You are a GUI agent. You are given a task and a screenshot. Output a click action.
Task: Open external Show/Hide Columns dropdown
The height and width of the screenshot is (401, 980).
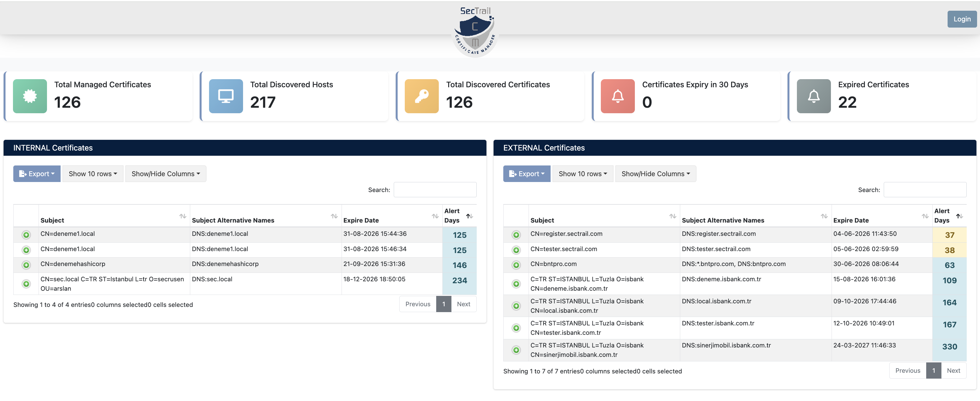point(656,174)
